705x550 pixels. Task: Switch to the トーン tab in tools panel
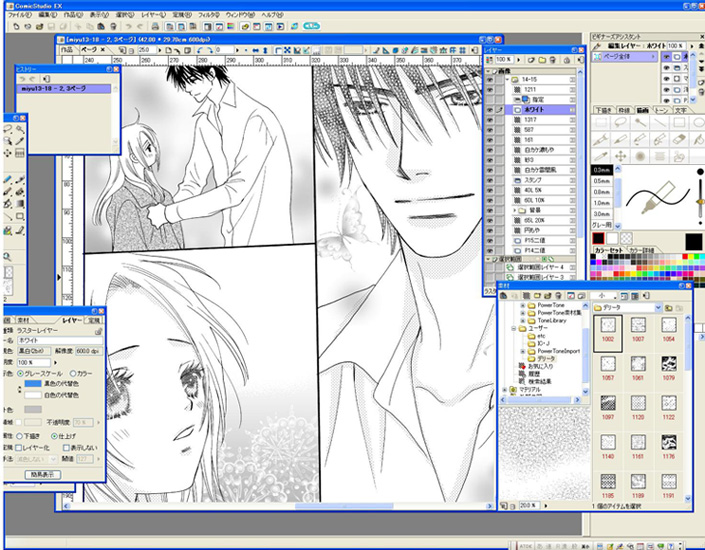click(x=661, y=110)
